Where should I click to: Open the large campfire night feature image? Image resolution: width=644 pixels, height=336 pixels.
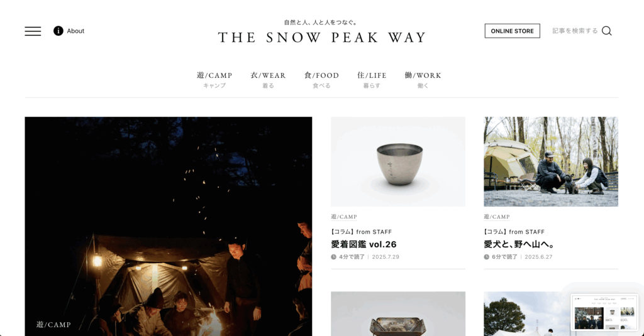coord(169,227)
